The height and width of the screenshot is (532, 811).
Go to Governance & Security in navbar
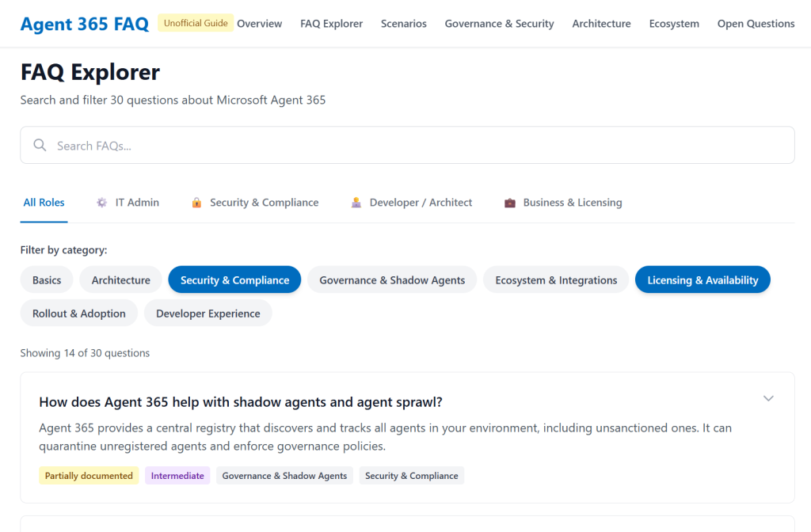pos(499,24)
